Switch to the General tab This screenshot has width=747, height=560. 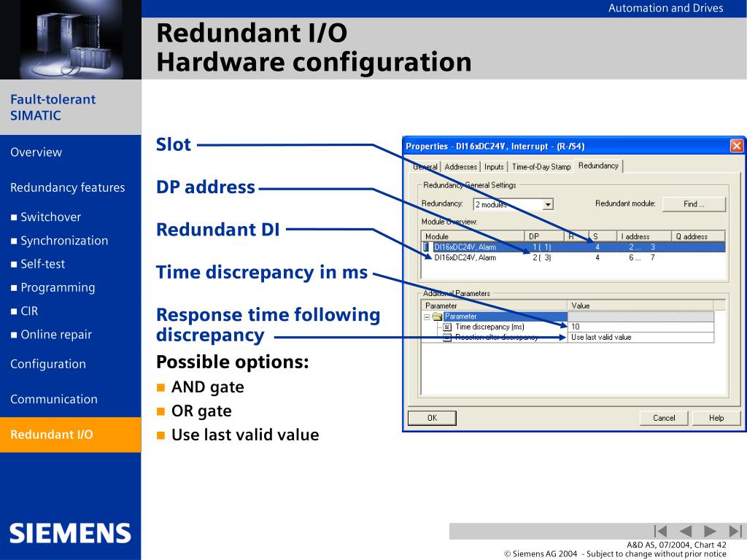tap(425, 167)
